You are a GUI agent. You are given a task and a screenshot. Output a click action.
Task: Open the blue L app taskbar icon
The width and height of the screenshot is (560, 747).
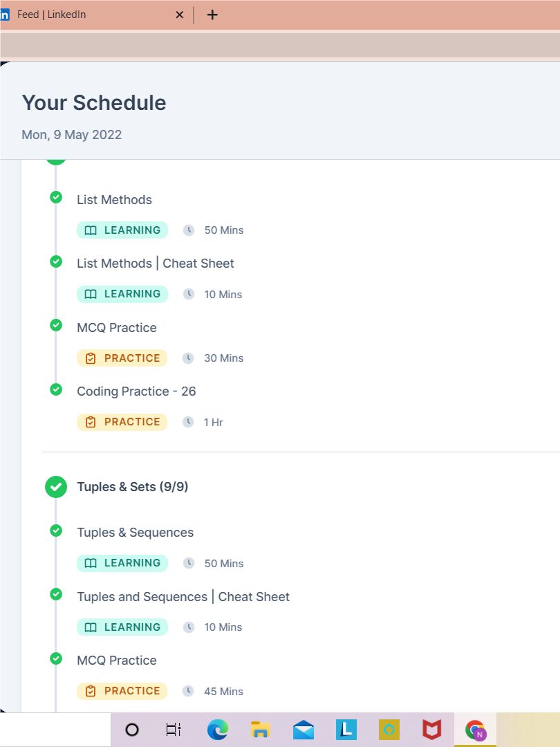pyautogui.click(x=346, y=730)
